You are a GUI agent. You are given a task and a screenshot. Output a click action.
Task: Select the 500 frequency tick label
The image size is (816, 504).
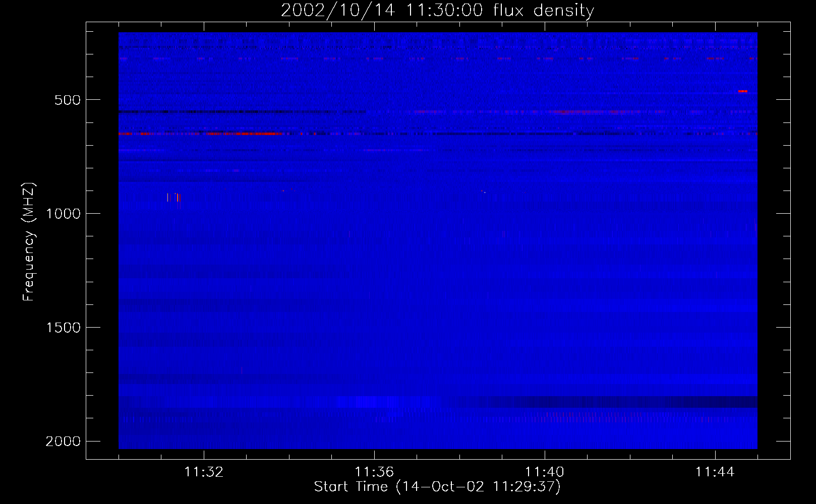tap(68, 100)
